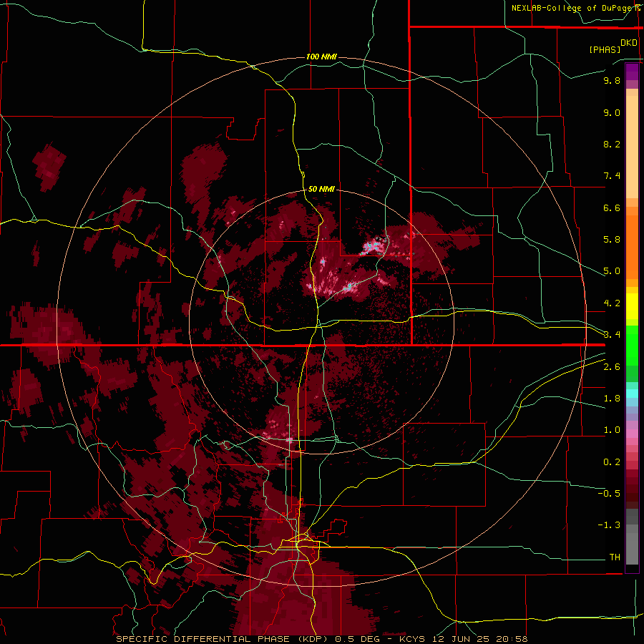
Task: Click the 6.6 value on the color scale
Action: (612, 208)
